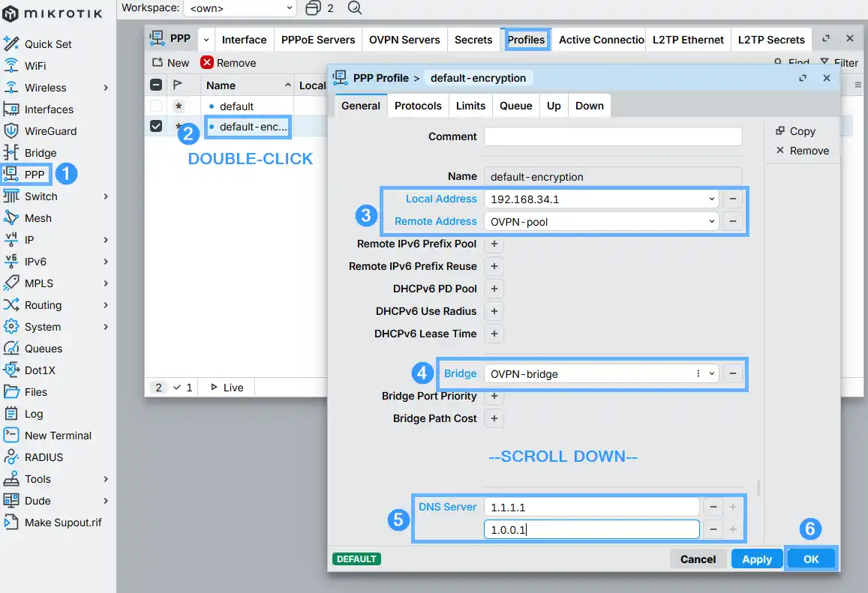This screenshot has height=593, width=868.
Task: Uncheck the default-encryption row checkbox
Action: (x=156, y=126)
